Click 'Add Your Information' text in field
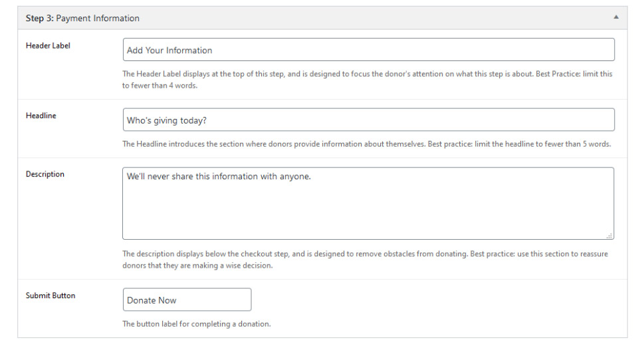Screen dimensions: 644x344 point(169,50)
